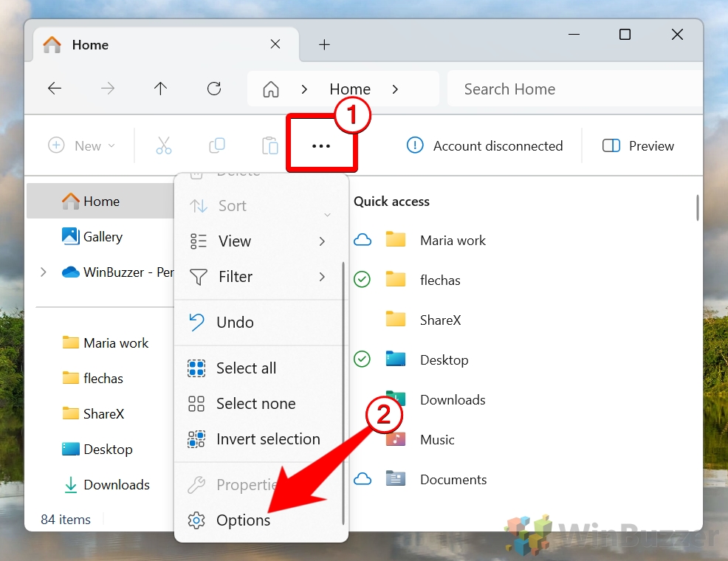Expand the chevron after Home breadcrumb
This screenshot has height=561, width=728.
(395, 89)
